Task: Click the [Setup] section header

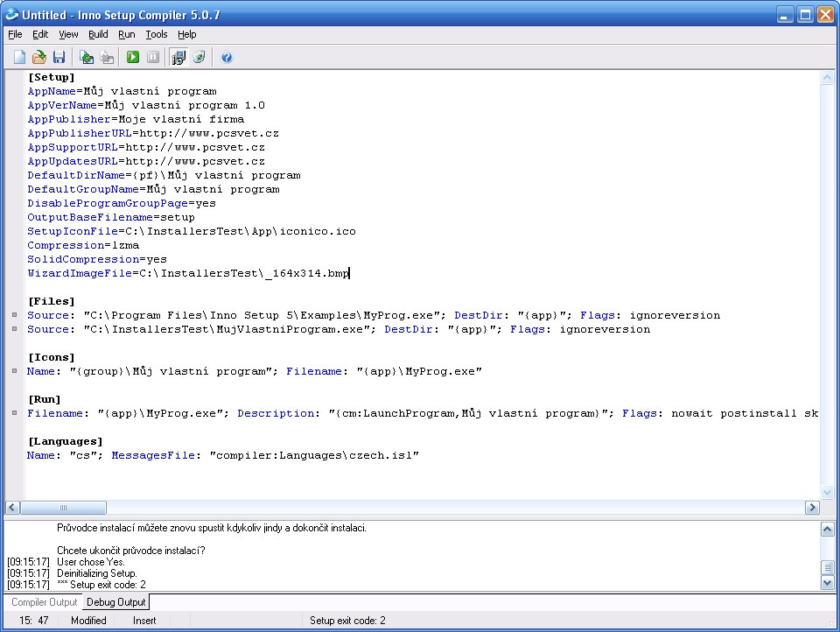Action: 52,77
